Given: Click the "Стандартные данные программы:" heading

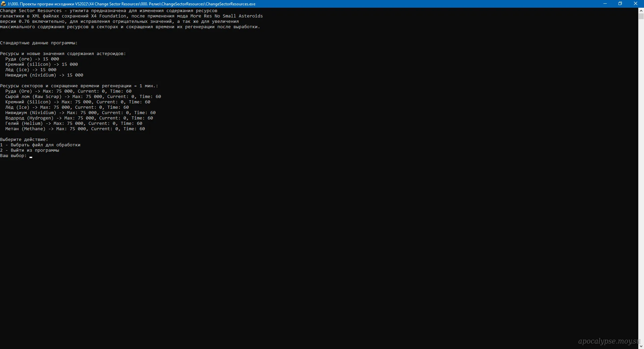Looking at the screenshot, I should click(x=39, y=43).
